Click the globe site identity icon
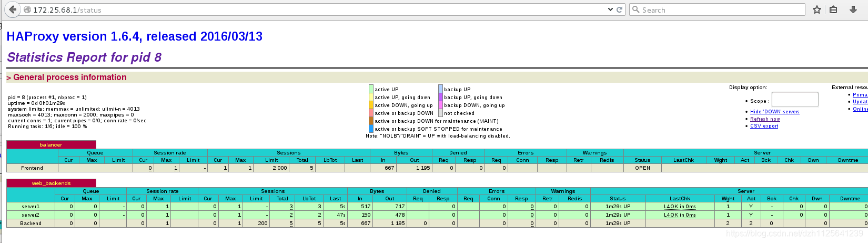Screen dimensions: 868x243 coord(27,9)
